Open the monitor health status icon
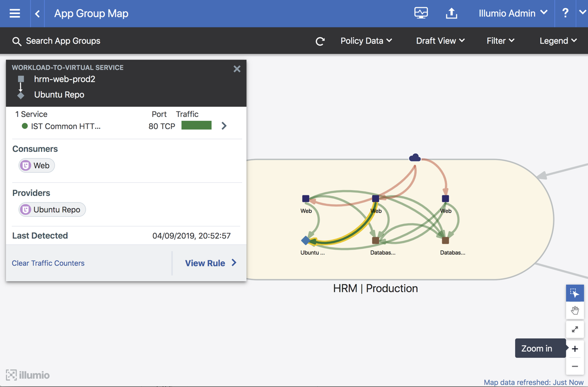Viewport: 588px width, 387px height. [421, 13]
